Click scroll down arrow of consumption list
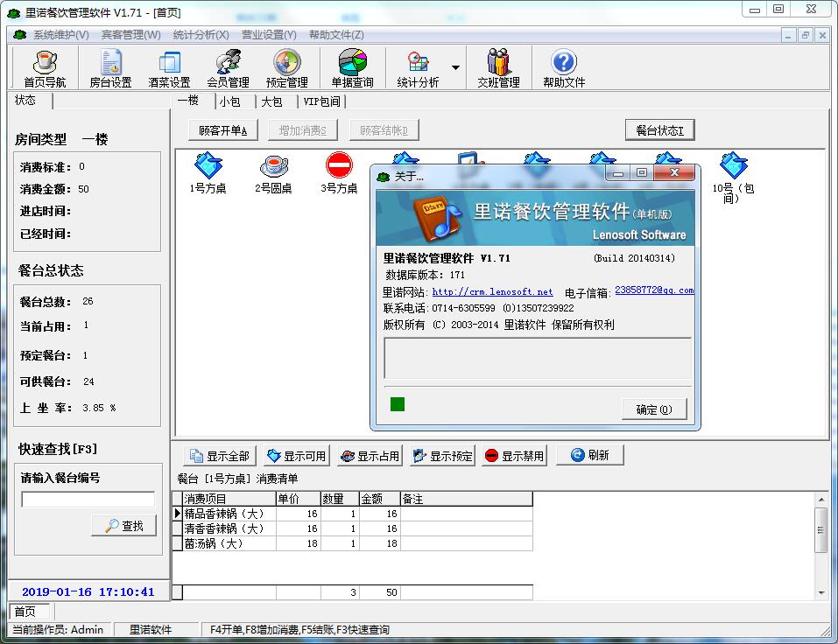The image size is (838, 644). 820,592
